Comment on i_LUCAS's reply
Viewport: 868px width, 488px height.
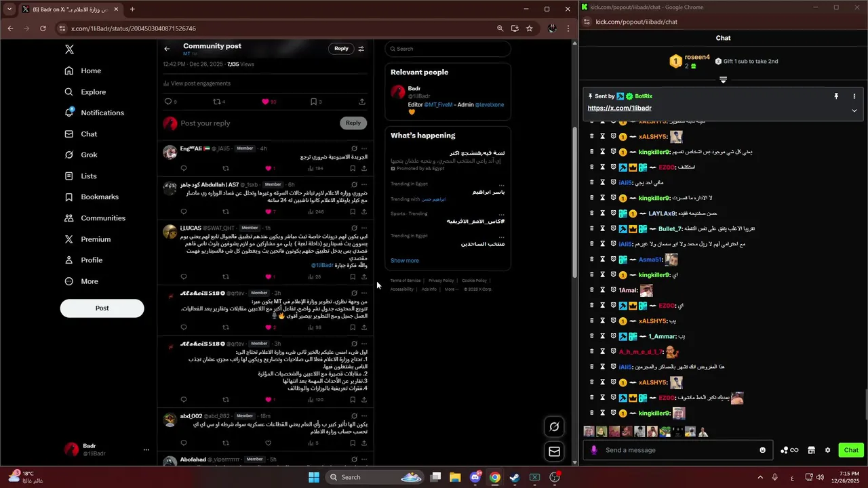tap(184, 277)
